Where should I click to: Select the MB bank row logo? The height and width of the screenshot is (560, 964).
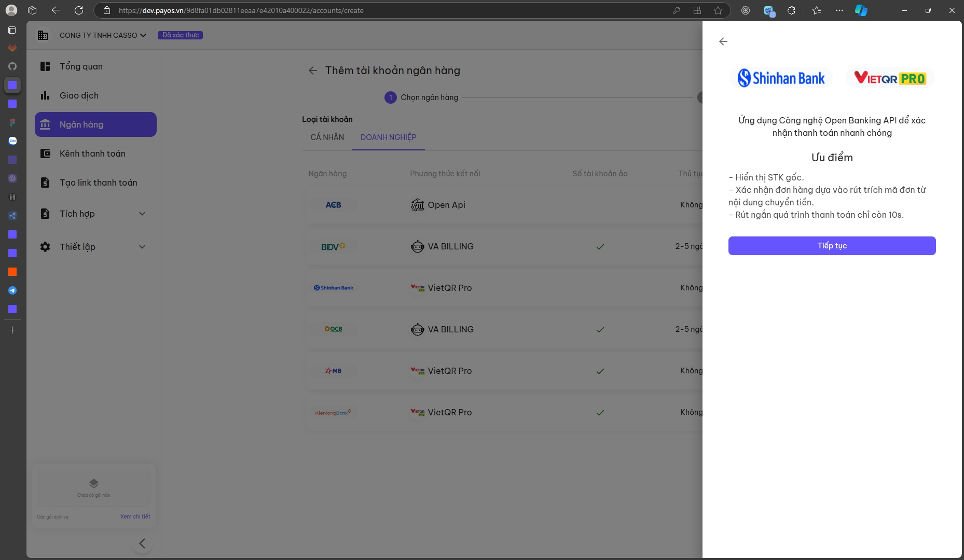coord(333,371)
